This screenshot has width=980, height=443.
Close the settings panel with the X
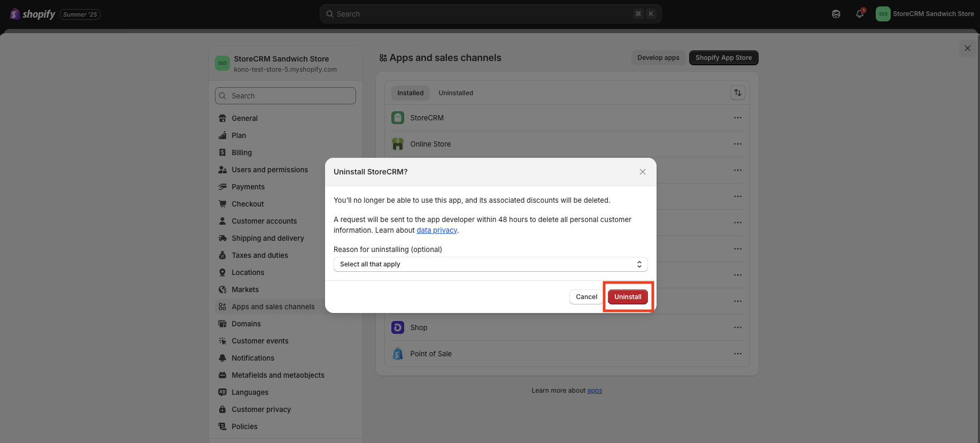pos(968,48)
